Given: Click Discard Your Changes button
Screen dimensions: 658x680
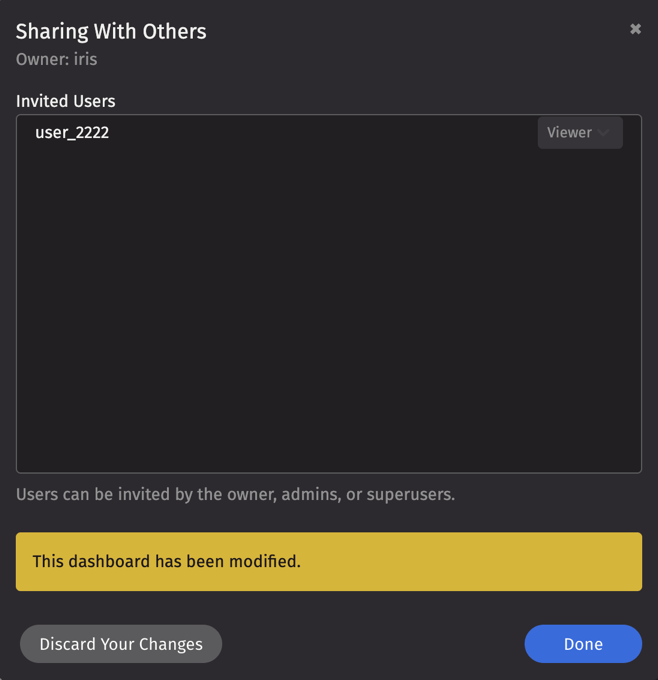Looking at the screenshot, I should point(121,644).
